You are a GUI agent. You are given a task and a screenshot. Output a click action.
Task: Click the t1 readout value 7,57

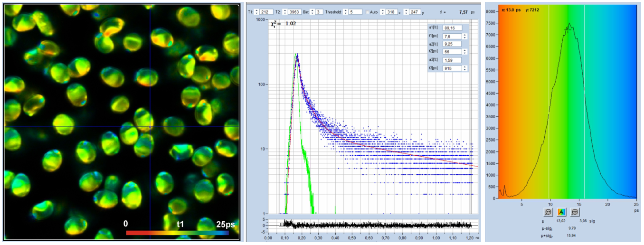pos(463,12)
